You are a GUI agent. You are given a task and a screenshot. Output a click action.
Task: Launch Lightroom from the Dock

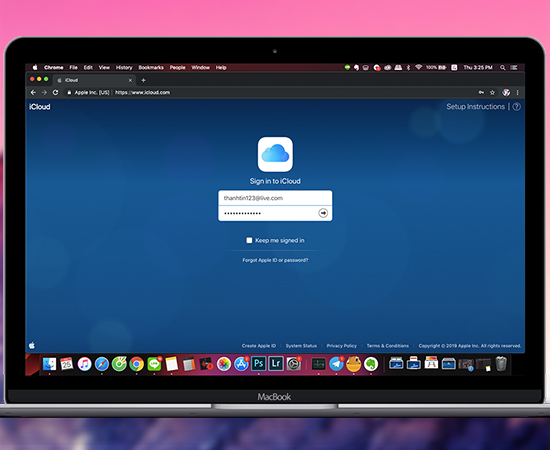276,364
